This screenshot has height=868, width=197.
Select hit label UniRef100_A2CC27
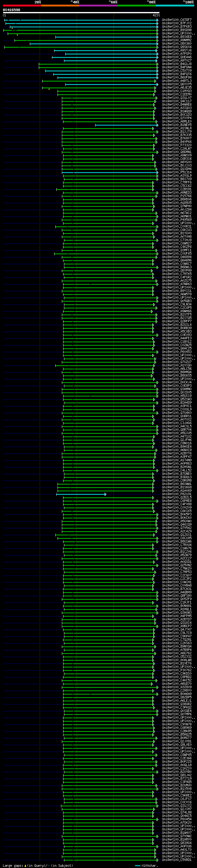177,558
